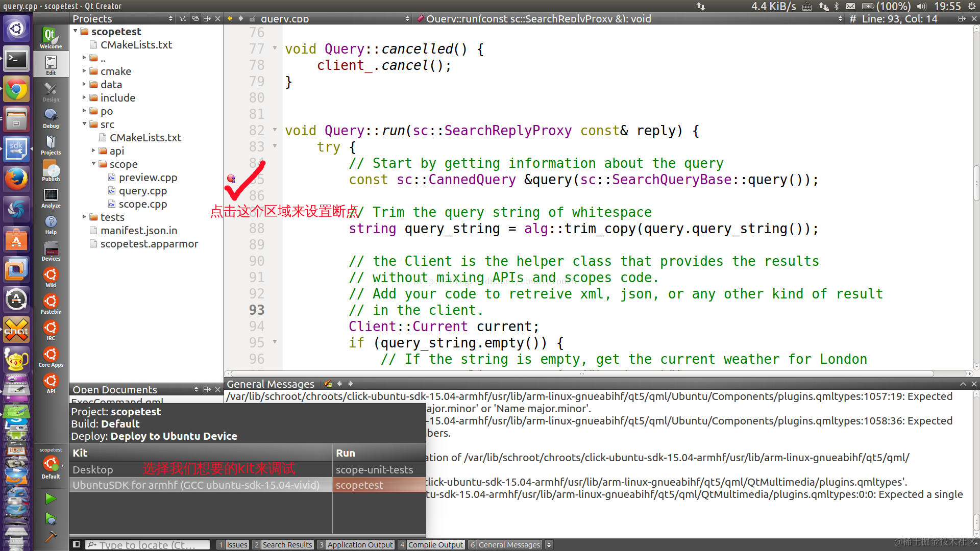This screenshot has height=551, width=980.
Task: Toggle the left sidebar visibility button
Action: [x=76, y=544]
